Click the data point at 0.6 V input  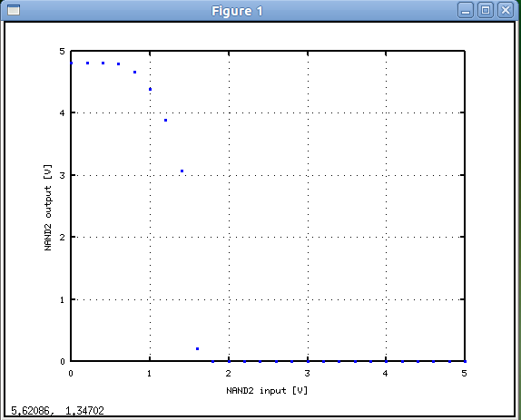[118, 63]
